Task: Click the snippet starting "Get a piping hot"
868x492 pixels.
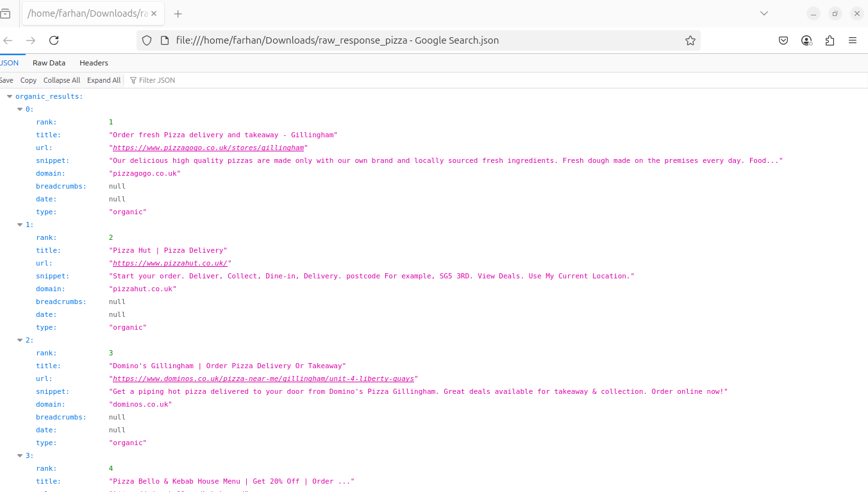Action: (419, 391)
